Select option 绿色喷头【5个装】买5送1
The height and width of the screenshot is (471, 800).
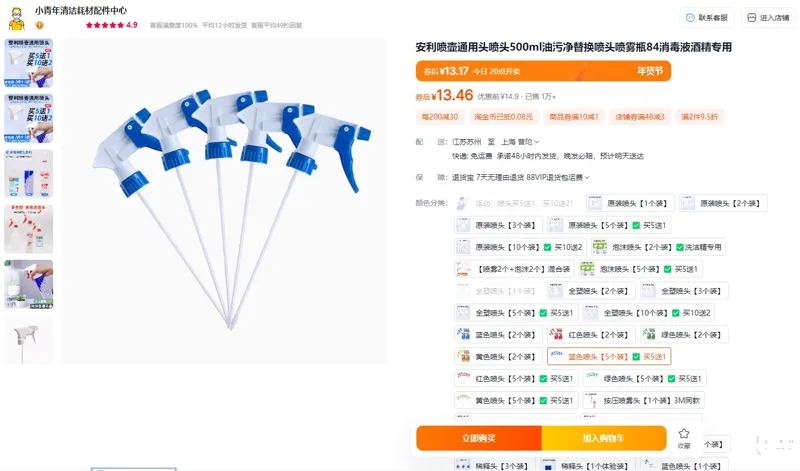pyautogui.click(x=644, y=379)
